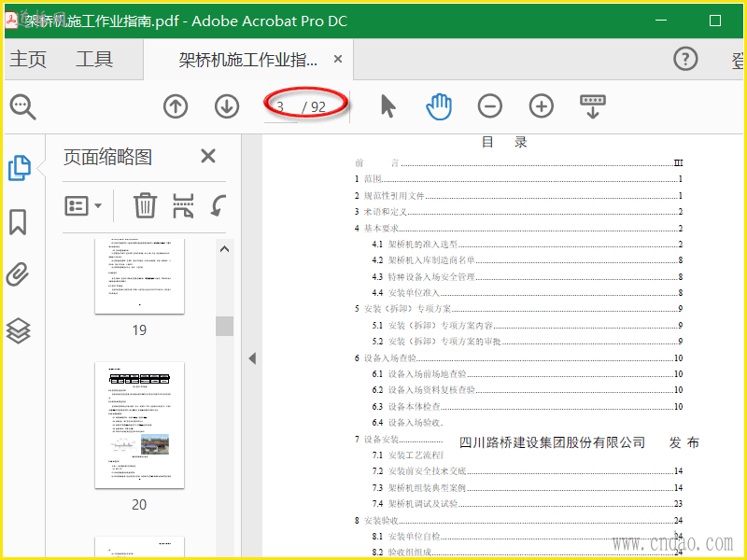Switch to the 主页 tab
Screen dimensions: 747x560
click(28, 60)
